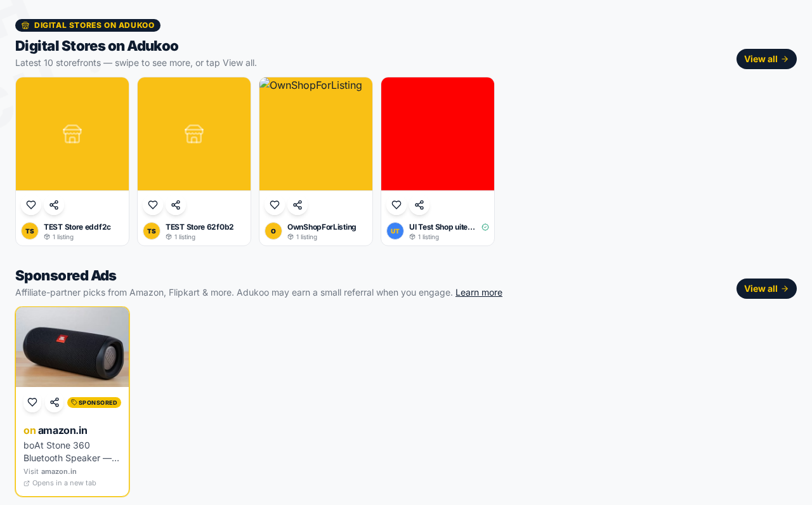Click '1 listing' under TEST Store 62f0b2
The height and width of the screenshot is (505, 812).
click(x=181, y=237)
